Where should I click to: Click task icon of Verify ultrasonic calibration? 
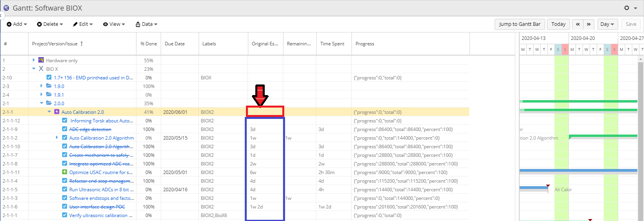pyautogui.click(x=65, y=215)
